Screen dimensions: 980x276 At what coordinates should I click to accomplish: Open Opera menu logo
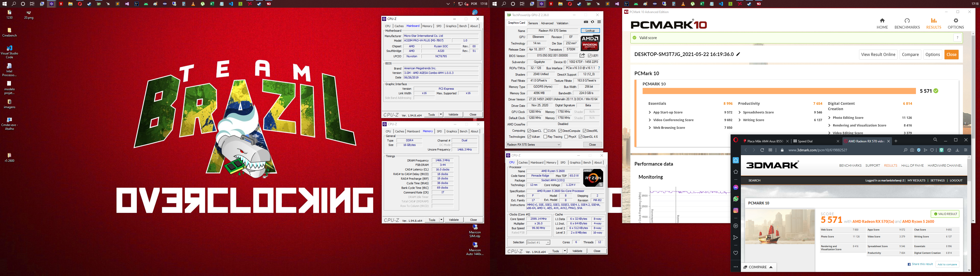pyautogui.click(x=735, y=140)
